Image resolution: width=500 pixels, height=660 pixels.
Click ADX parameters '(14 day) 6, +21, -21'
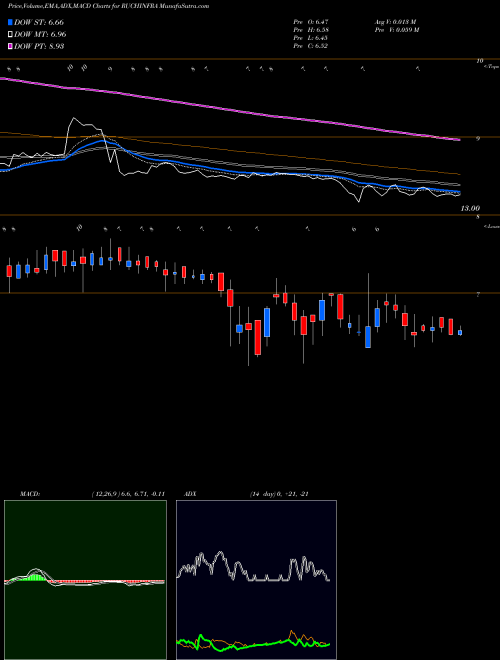click(279, 494)
